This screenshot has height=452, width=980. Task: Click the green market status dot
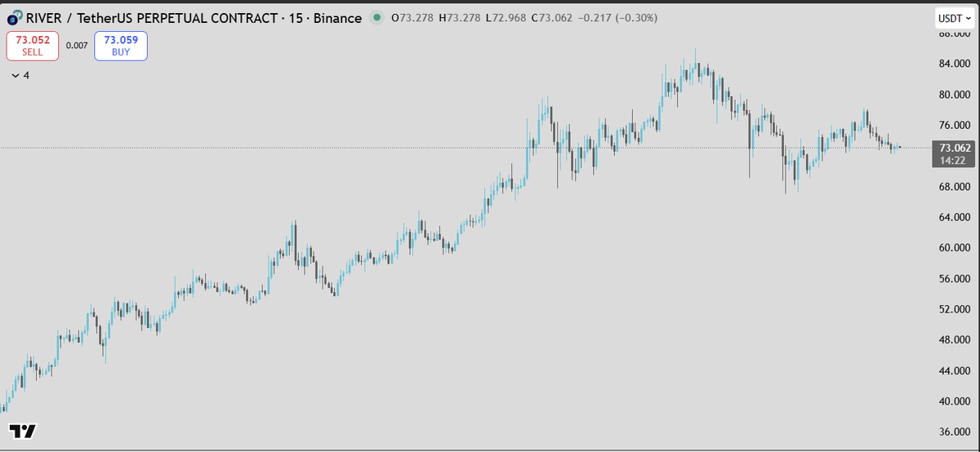(x=376, y=17)
